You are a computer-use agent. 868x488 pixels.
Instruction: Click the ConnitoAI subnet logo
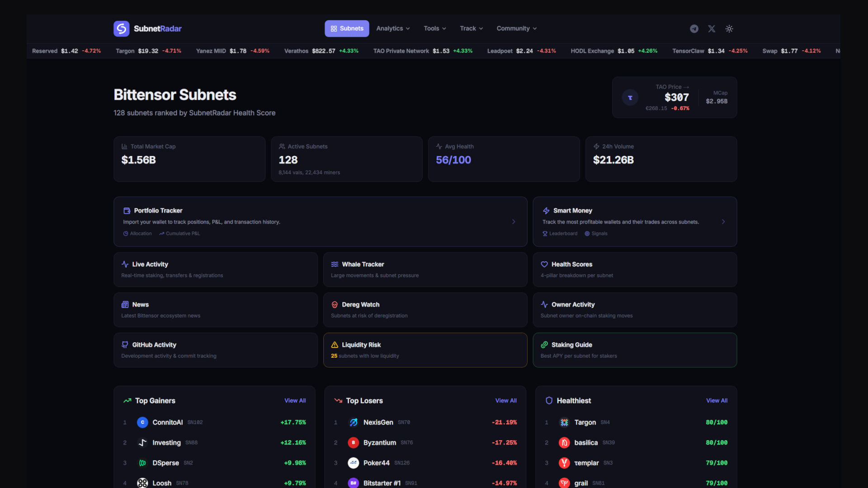coord(142,422)
